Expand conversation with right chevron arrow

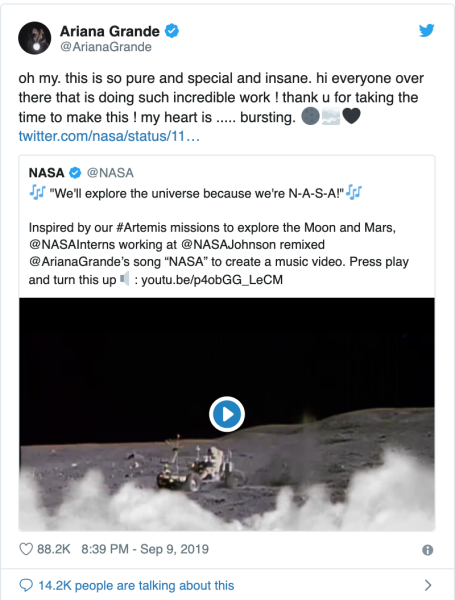(x=428, y=585)
